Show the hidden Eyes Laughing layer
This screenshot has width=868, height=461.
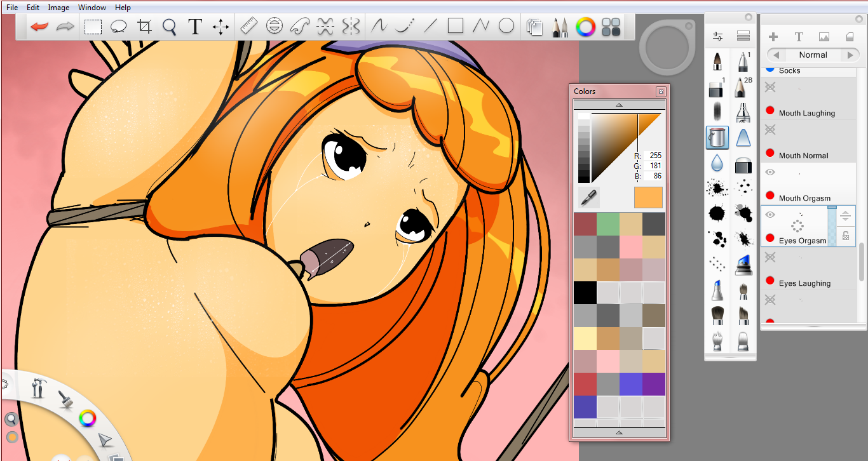(770, 257)
